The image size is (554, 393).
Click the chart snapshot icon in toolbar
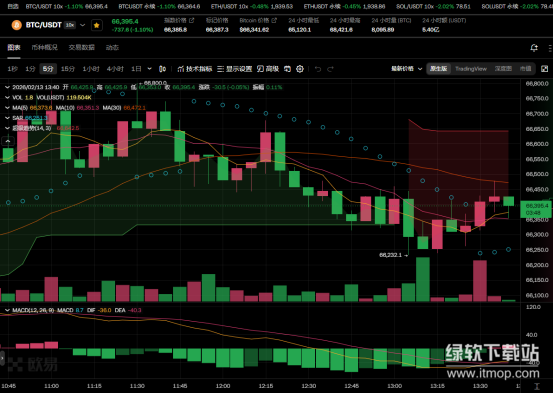287,69
